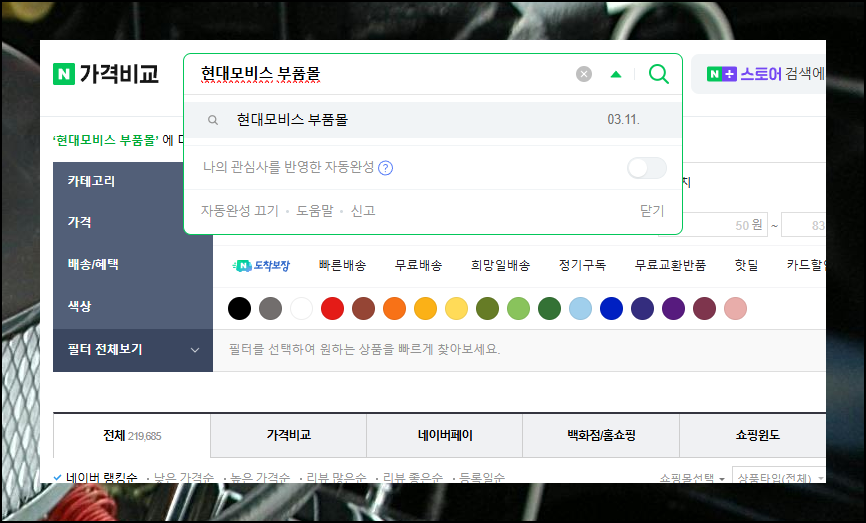
Task: Click the Naver 가격비교 logo
Action: [106, 73]
